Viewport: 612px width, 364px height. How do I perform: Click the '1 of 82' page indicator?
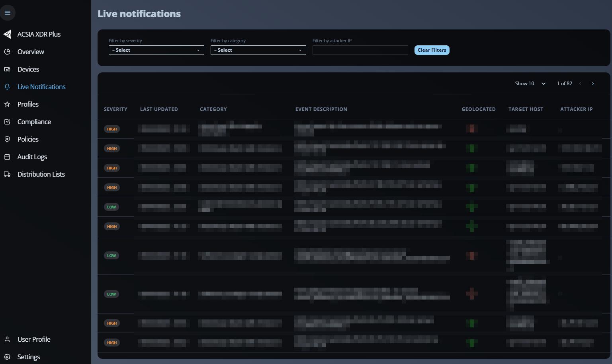[565, 84]
